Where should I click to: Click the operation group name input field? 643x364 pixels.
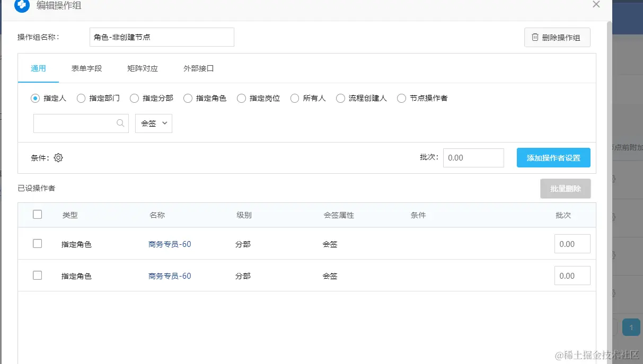coord(162,37)
